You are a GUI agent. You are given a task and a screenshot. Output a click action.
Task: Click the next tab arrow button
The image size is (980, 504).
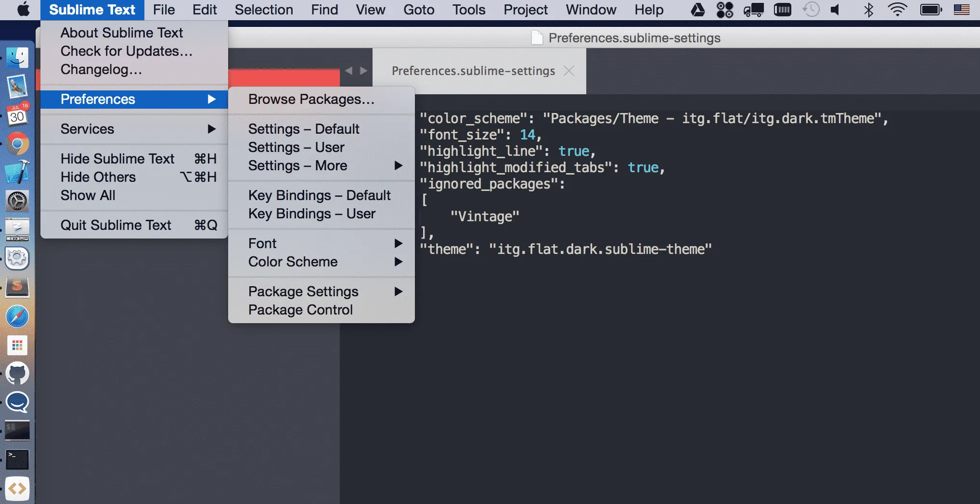364,71
